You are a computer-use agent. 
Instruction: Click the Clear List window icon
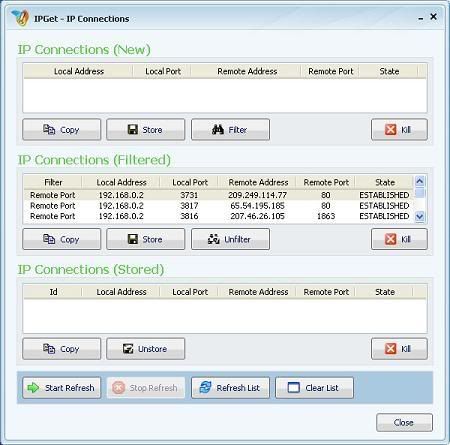tap(294, 387)
